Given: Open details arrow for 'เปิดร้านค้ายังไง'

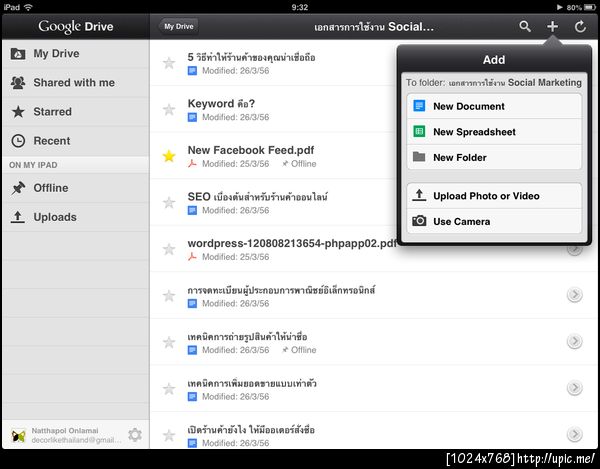Looking at the screenshot, I should pos(574,434).
